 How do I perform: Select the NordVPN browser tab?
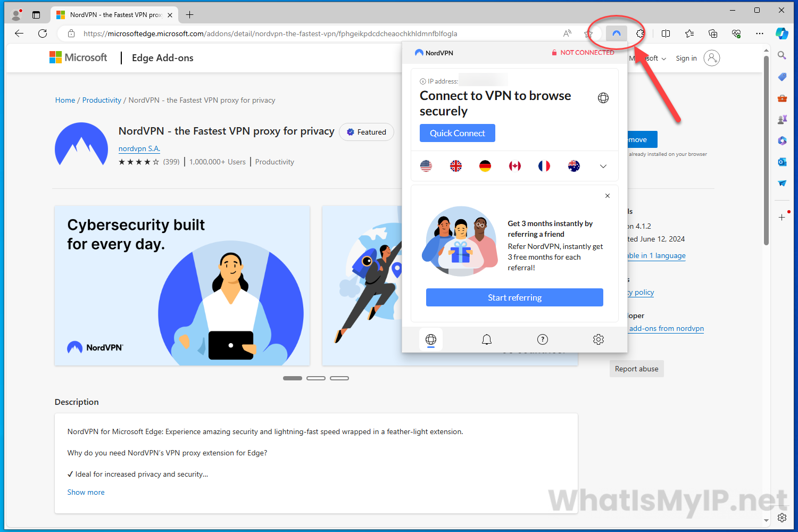pyautogui.click(x=114, y=15)
